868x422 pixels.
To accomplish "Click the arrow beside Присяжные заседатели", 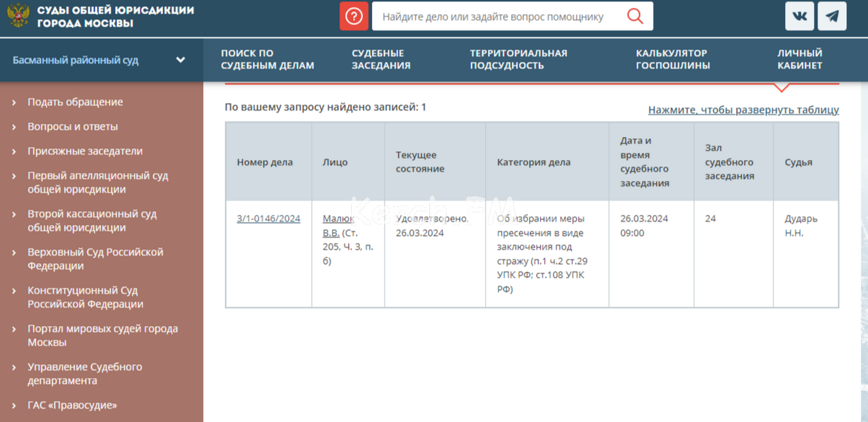I will click(x=14, y=152).
